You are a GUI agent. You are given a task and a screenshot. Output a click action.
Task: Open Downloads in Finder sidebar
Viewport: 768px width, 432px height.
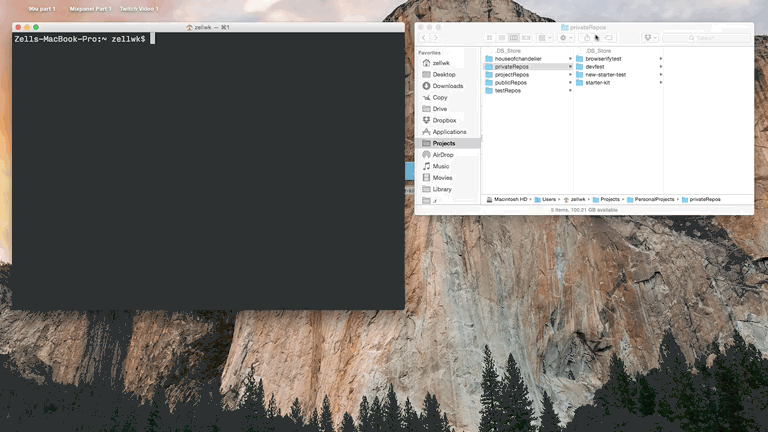[447, 86]
